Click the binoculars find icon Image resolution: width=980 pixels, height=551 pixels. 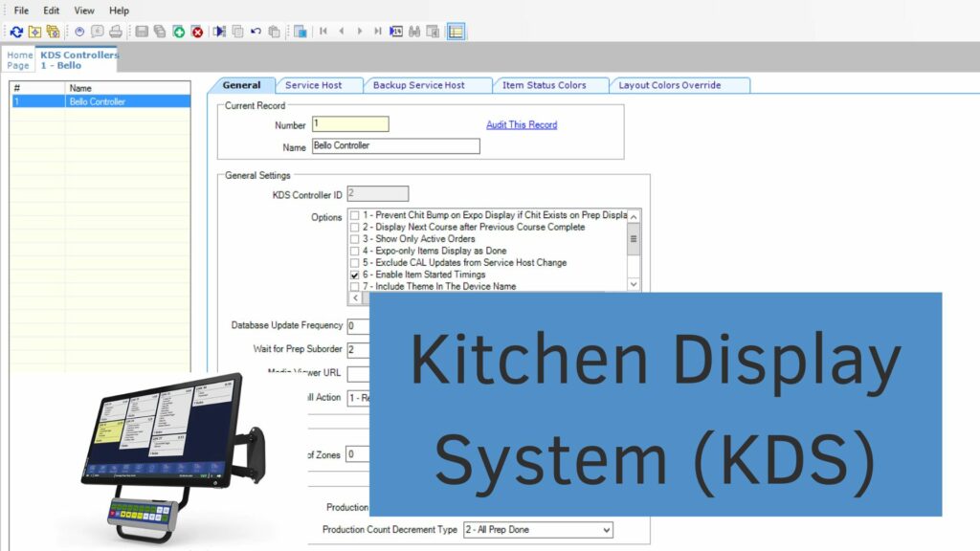pyautogui.click(x=414, y=32)
